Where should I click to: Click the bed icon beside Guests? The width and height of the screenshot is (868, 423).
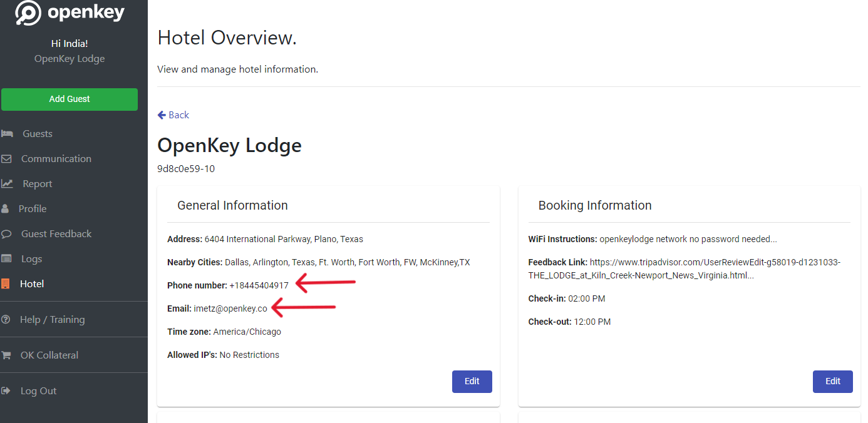[x=8, y=134]
